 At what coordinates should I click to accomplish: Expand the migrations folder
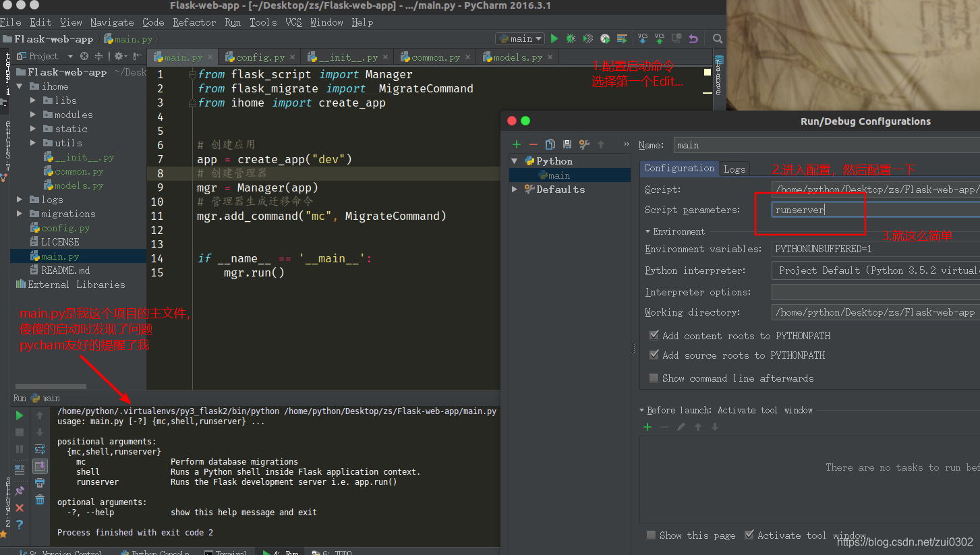pos(20,214)
